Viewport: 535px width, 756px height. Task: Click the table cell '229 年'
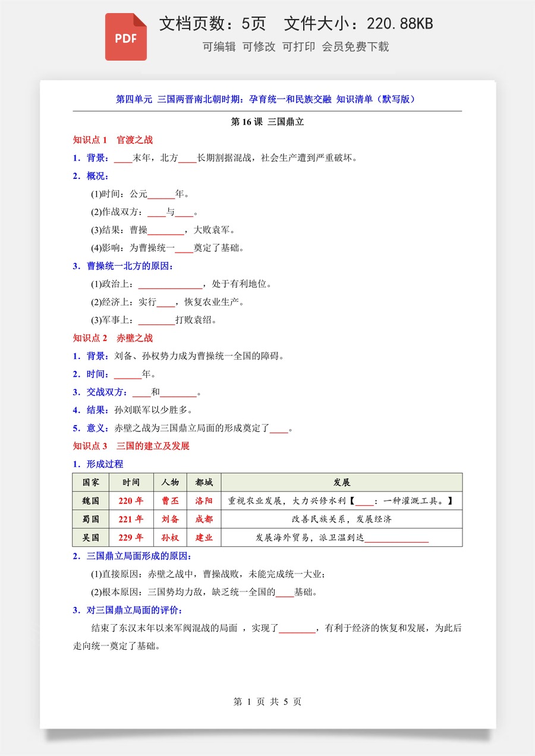pos(131,538)
